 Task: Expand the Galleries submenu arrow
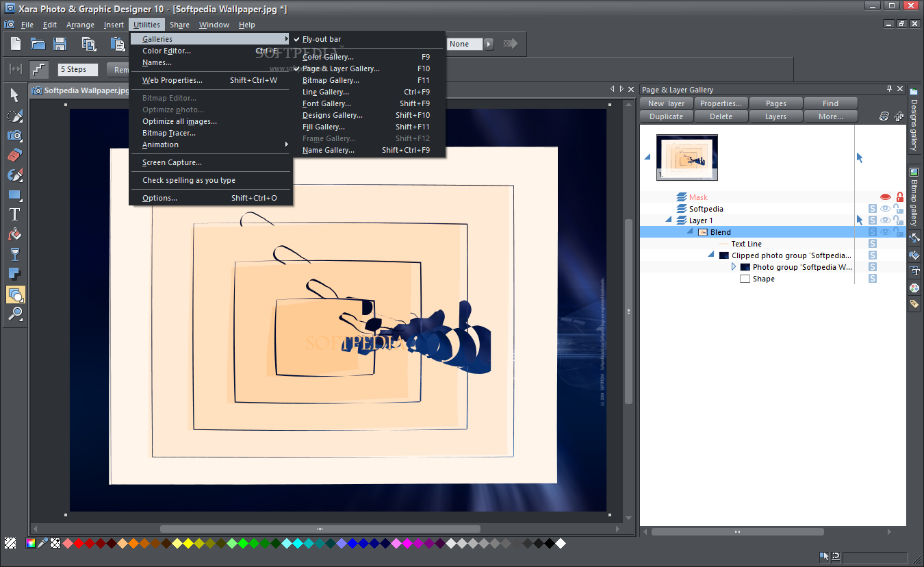(x=287, y=39)
